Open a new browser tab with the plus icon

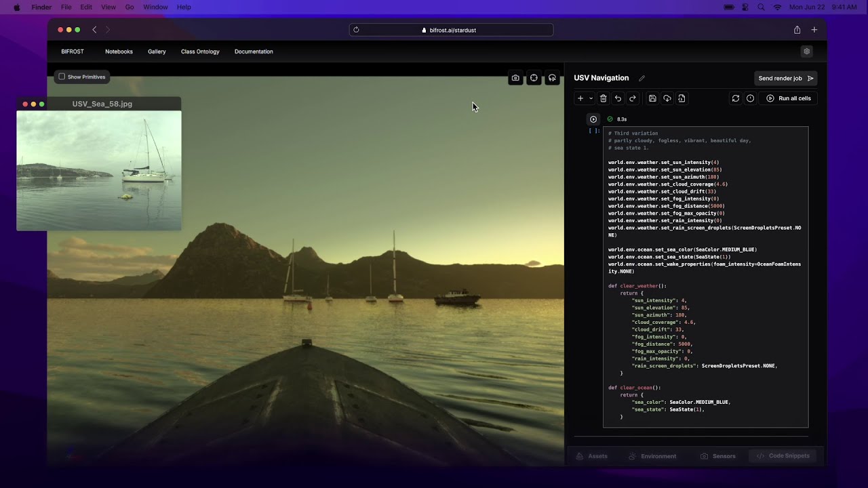point(814,30)
